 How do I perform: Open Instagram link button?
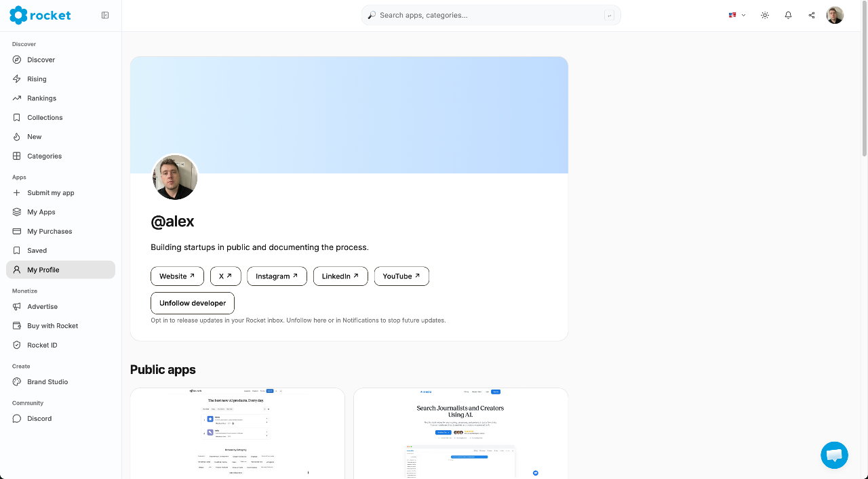coord(277,276)
